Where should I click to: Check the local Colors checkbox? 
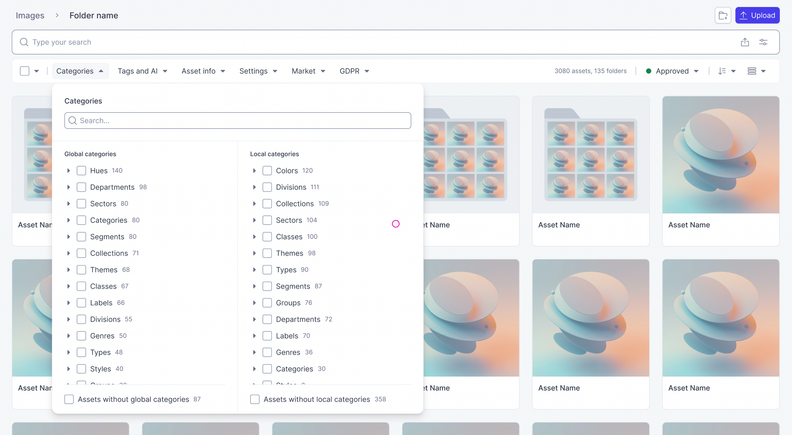click(x=267, y=171)
